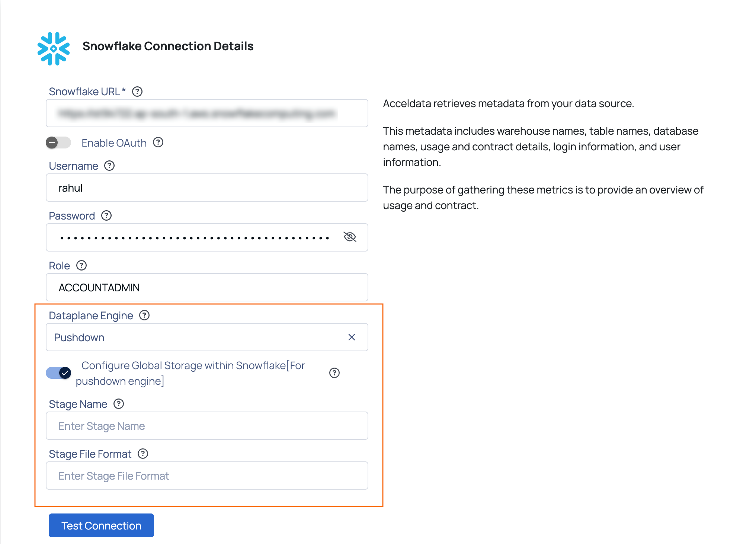
Task: Click the Snowflake Connection Details heading
Action: pyautogui.click(x=168, y=46)
